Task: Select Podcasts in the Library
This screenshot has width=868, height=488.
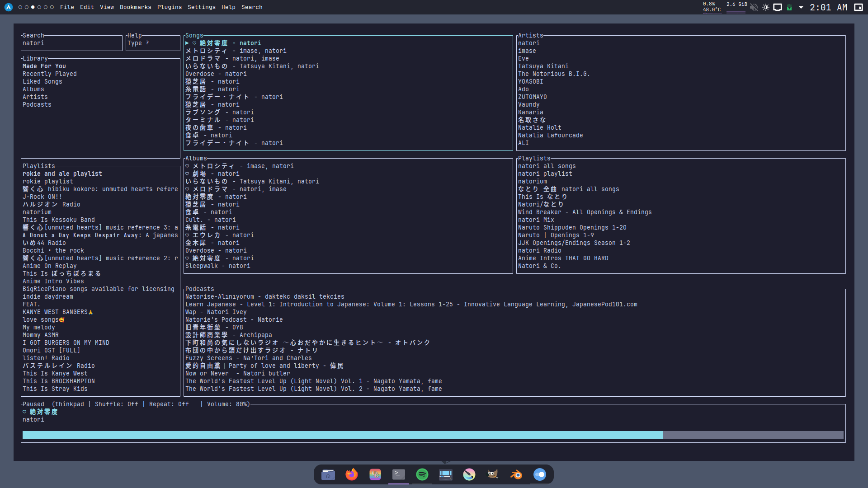Action: click(37, 105)
